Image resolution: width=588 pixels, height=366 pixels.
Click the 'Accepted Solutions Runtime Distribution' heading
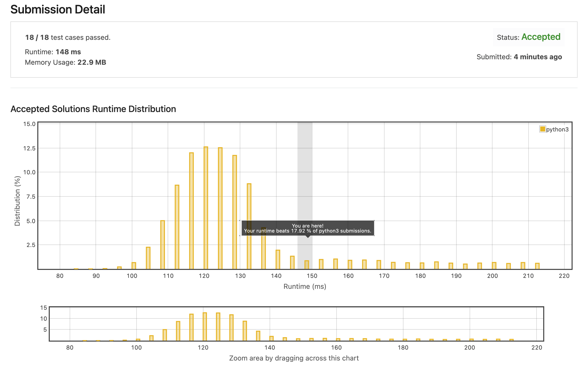93,109
